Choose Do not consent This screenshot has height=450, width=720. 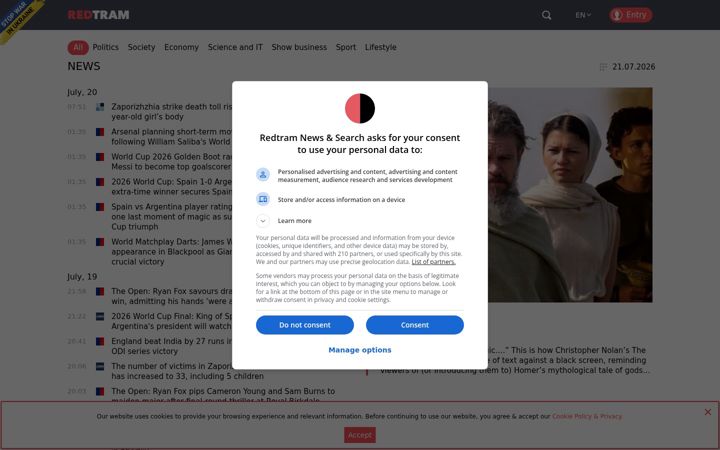point(305,325)
